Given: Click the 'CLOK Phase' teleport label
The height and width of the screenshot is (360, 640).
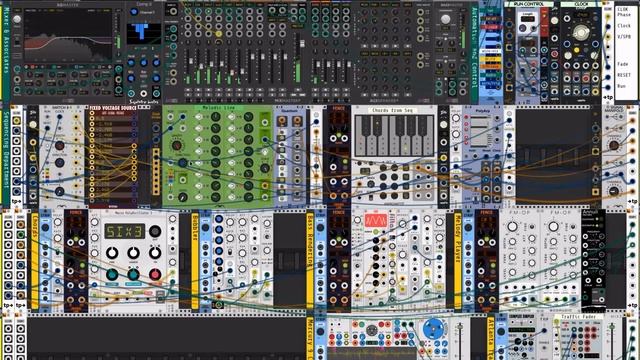Looking at the screenshot, I should (x=624, y=12).
